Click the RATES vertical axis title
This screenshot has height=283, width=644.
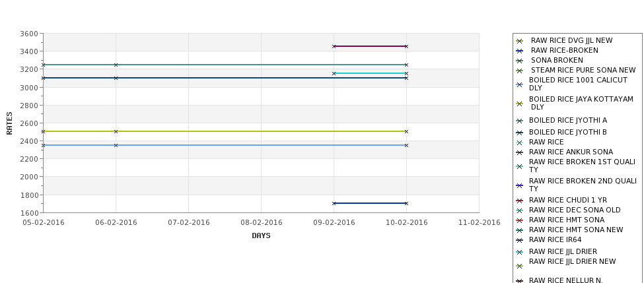click(x=9, y=123)
